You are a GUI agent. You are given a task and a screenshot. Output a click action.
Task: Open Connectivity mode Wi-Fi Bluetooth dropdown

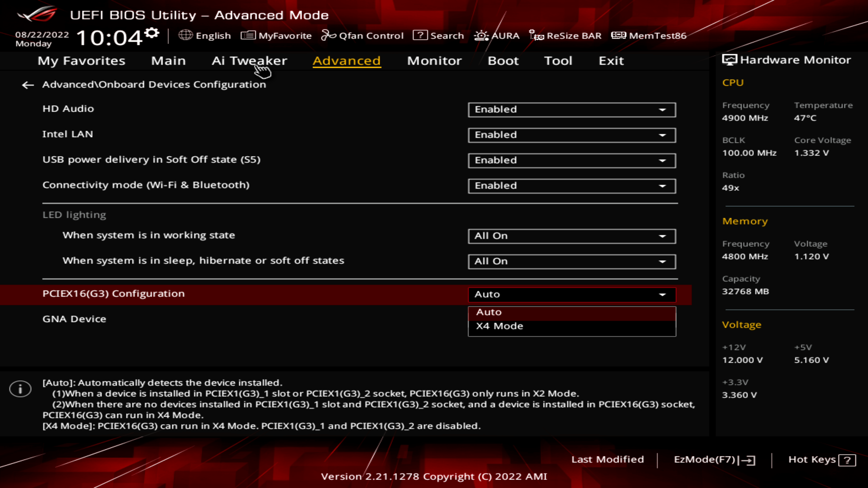571,186
